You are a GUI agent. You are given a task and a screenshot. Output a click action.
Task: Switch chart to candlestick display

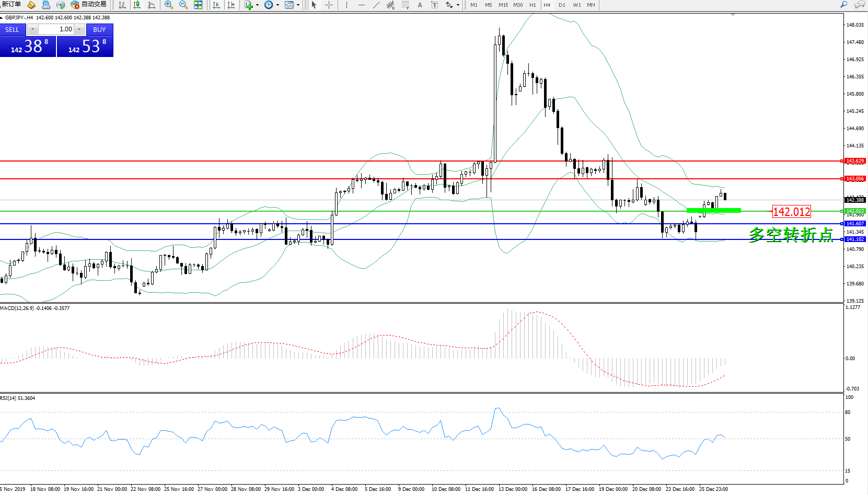137,5
